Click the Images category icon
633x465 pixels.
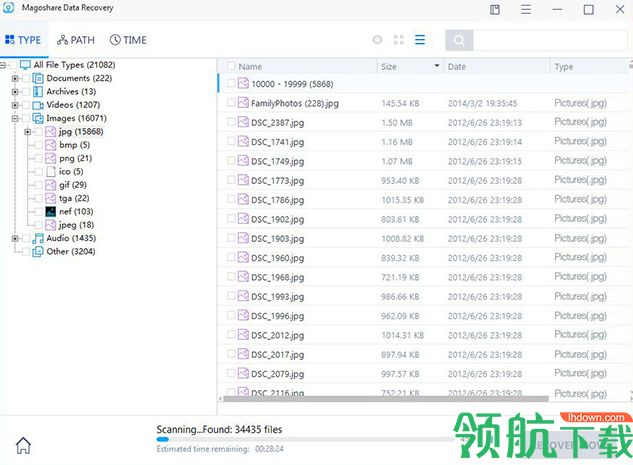(38, 118)
